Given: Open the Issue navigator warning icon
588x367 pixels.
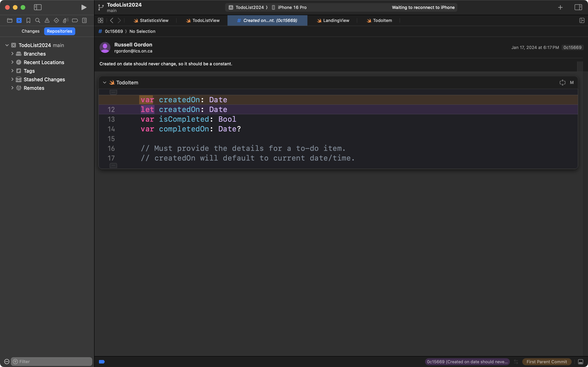Looking at the screenshot, I should pos(47,20).
